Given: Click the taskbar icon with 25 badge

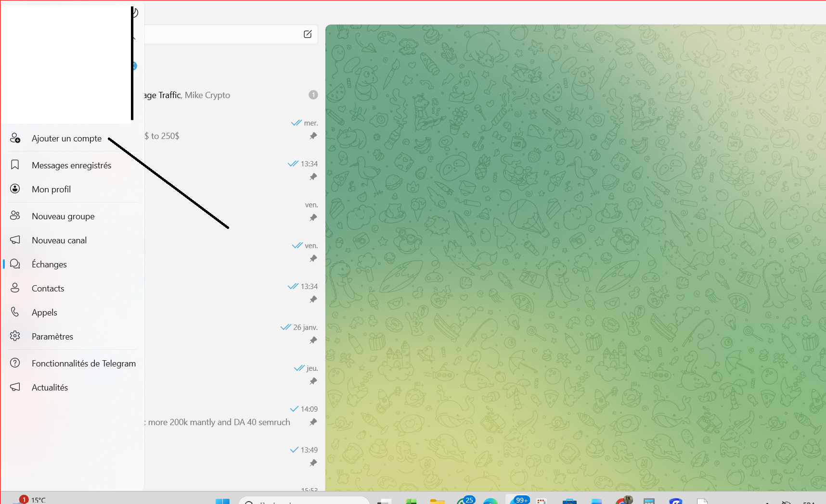Looking at the screenshot, I should tap(465, 500).
